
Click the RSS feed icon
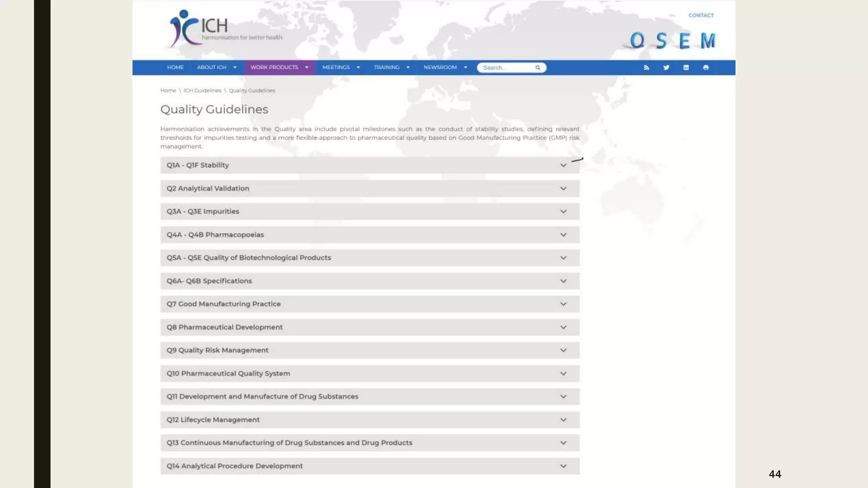[646, 67]
